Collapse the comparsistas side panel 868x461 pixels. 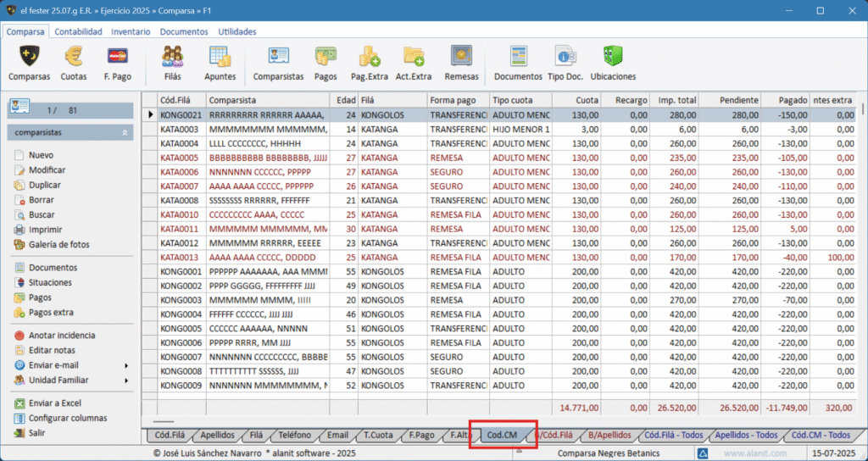pyautogui.click(x=125, y=133)
